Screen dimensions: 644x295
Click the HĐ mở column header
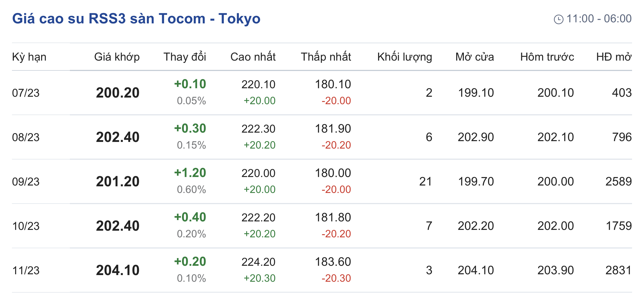pyautogui.click(x=614, y=57)
